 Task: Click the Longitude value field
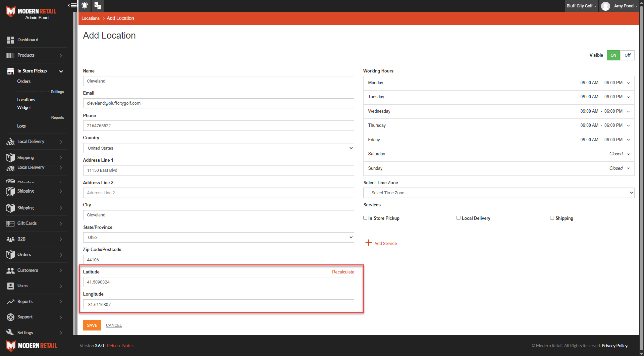[218, 304]
